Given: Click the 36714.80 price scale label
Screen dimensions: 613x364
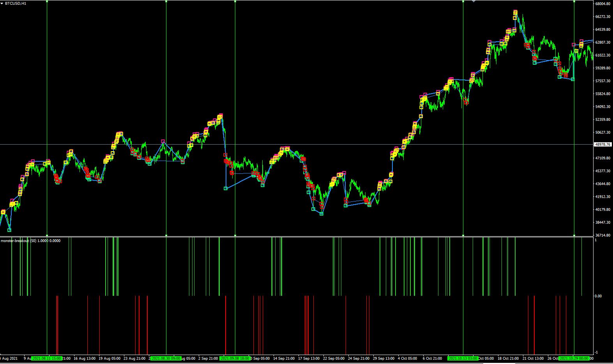Looking at the screenshot, I should click(x=602, y=235).
